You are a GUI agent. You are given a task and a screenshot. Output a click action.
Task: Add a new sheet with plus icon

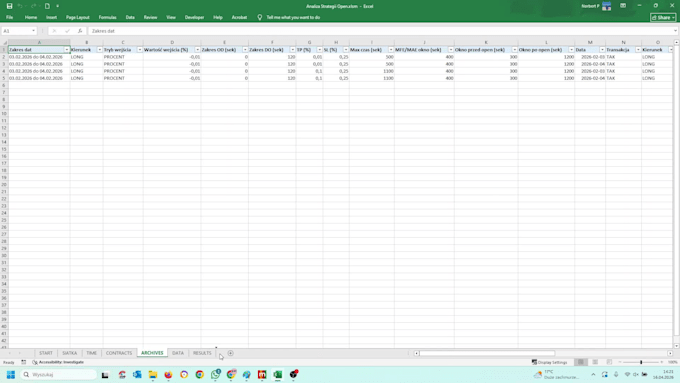231,353
